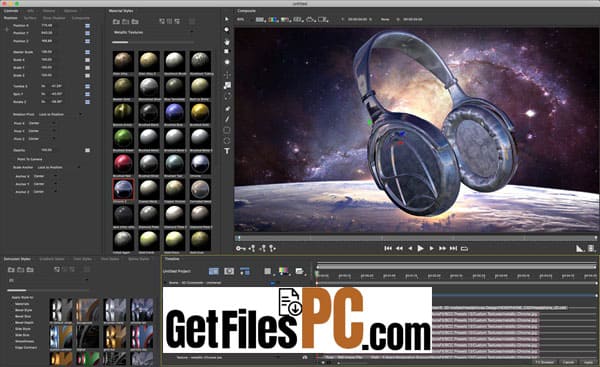Open the Position sub-tab

tap(11, 18)
